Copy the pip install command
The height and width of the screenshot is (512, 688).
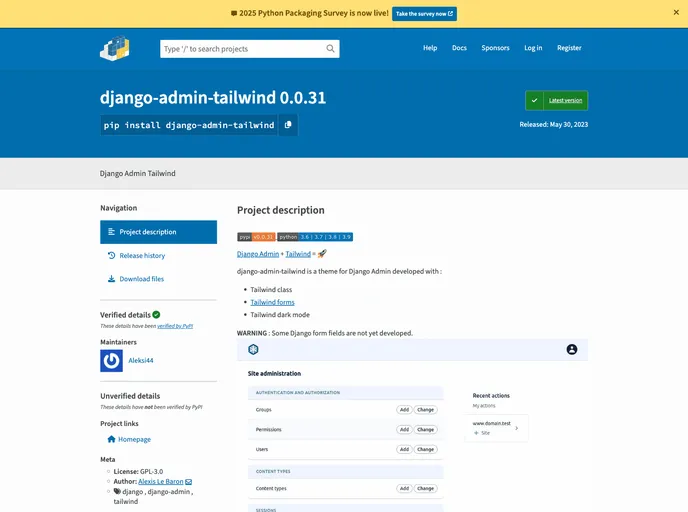[x=288, y=125]
